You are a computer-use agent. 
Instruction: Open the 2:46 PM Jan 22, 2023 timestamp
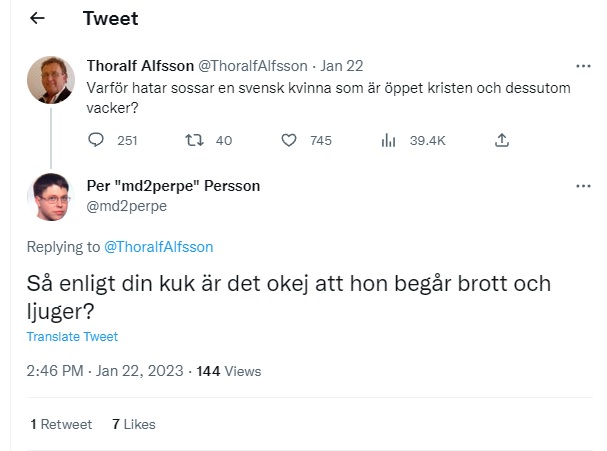pos(105,371)
